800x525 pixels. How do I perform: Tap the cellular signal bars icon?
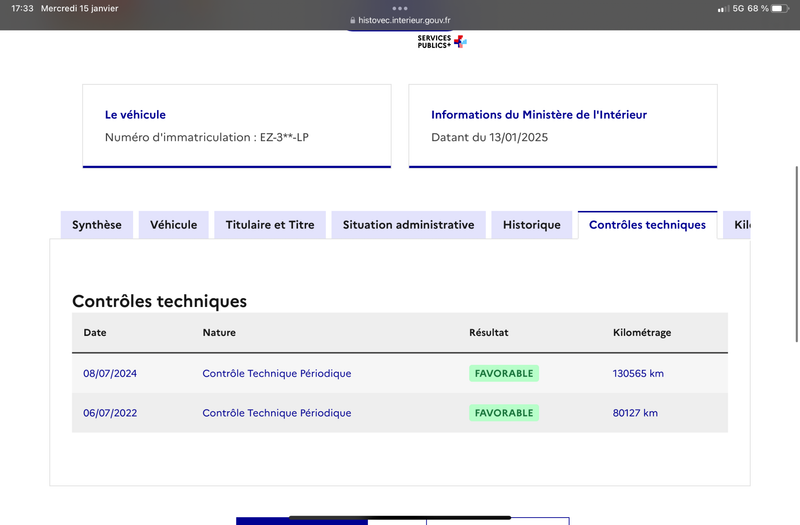(723, 9)
